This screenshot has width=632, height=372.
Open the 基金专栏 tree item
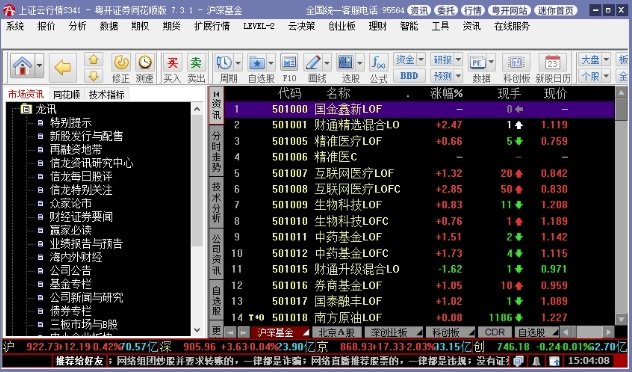[x=71, y=284]
